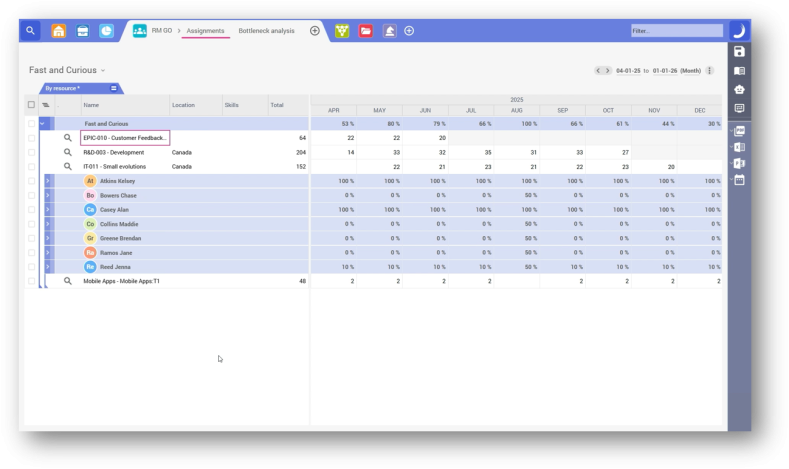Expand the Bowers Chase row
This screenshot has height=469, width=789.
(48, 195)
